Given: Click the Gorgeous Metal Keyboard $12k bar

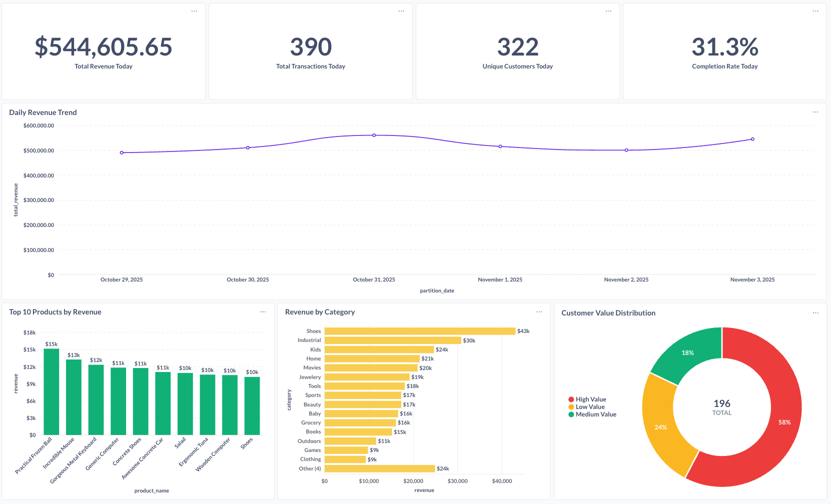Looking at the screenshot, I should (x=96, y=399).
